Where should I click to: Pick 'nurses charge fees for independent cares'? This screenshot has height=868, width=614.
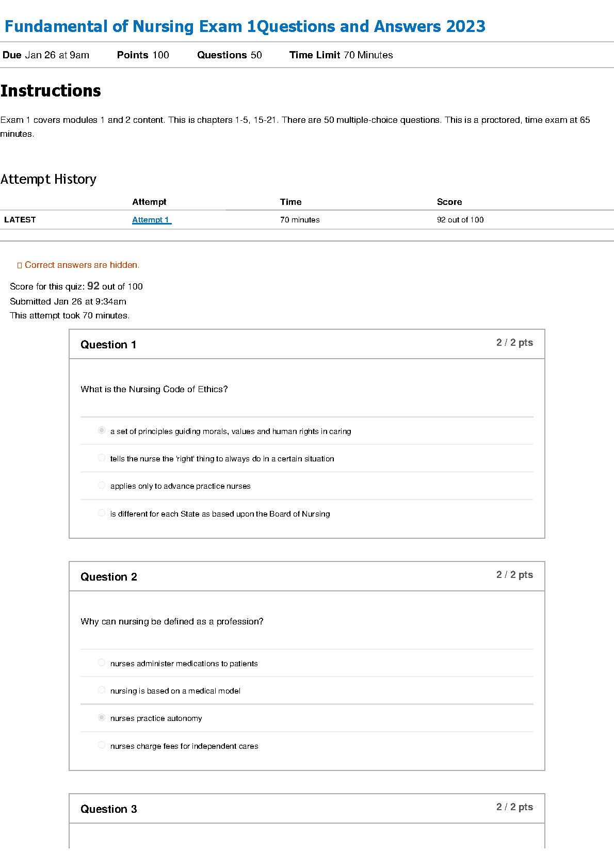[102, 745]
